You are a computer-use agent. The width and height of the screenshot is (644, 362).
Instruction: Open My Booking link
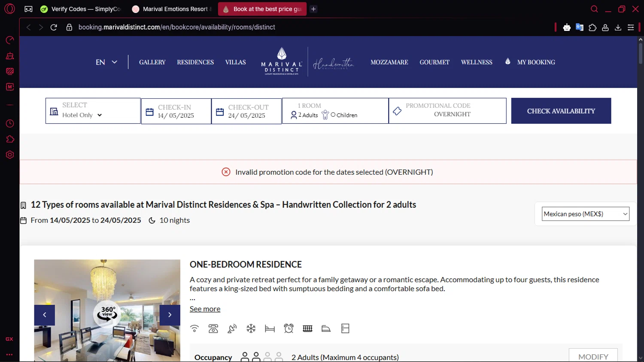click(536, 62)
